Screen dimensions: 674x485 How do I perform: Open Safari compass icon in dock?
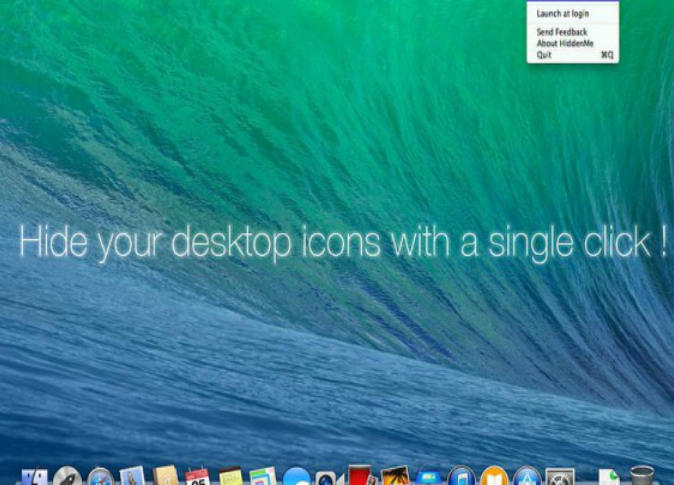(100, 478)
